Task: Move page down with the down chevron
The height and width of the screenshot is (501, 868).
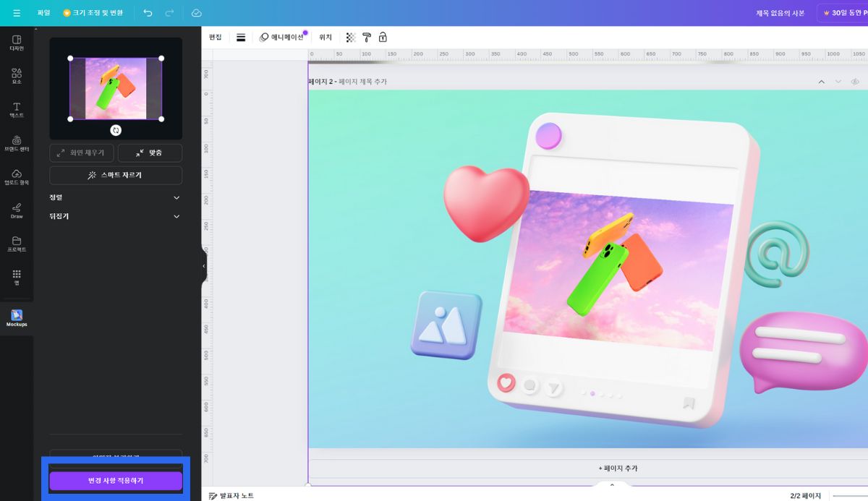Action: coord(838,82)
